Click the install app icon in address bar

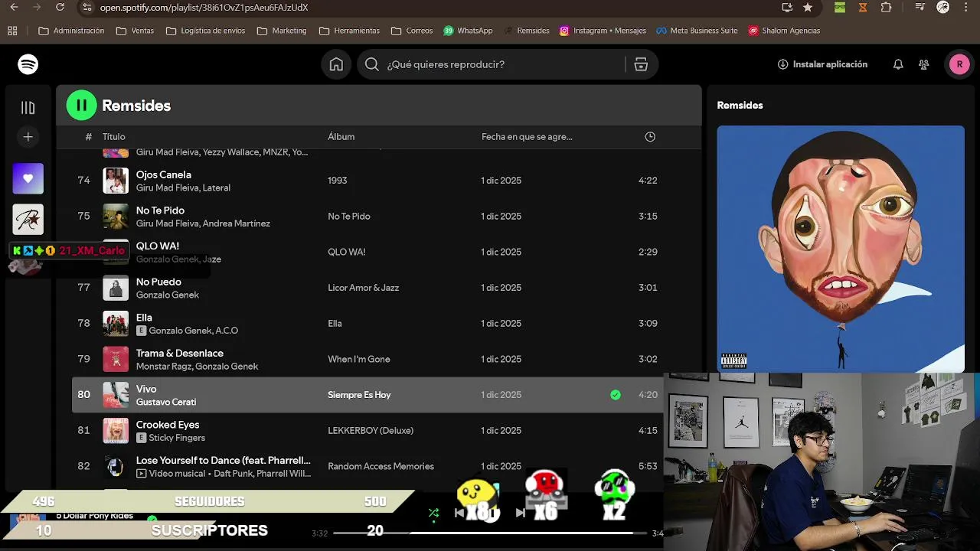tap(787, 8)
